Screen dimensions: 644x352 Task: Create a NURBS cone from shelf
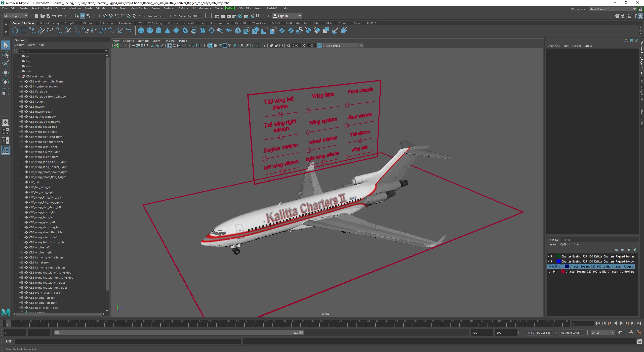167,31
